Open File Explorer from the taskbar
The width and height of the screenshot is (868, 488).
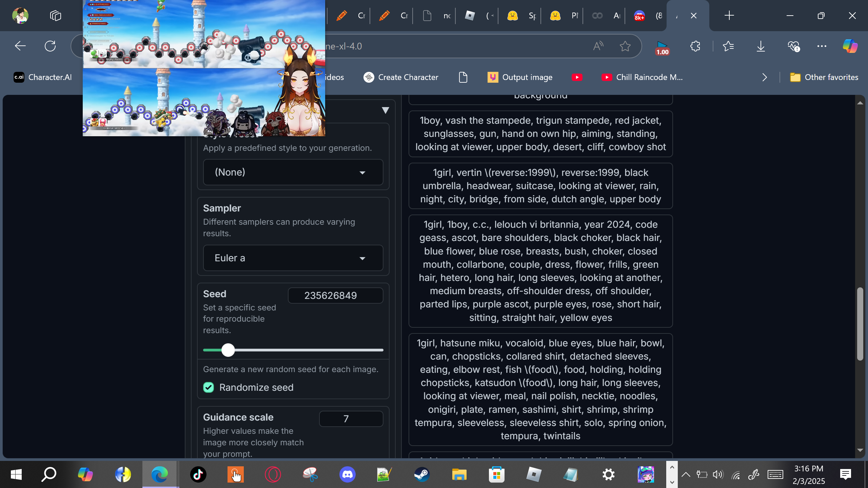(459, 474)
